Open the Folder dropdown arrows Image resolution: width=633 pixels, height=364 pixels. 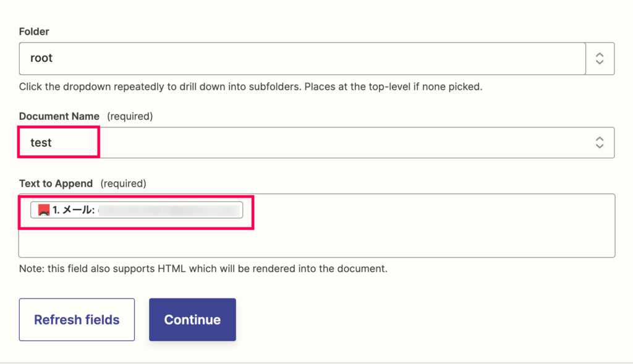600,59
